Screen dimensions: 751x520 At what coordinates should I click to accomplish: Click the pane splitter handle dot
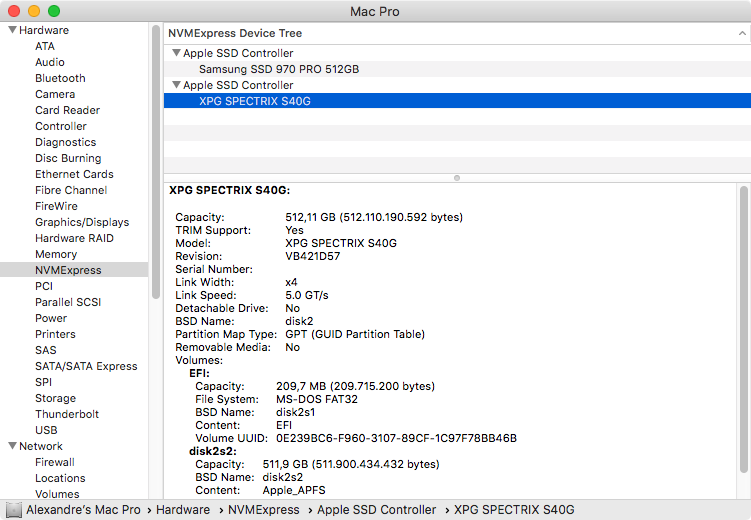457,178
